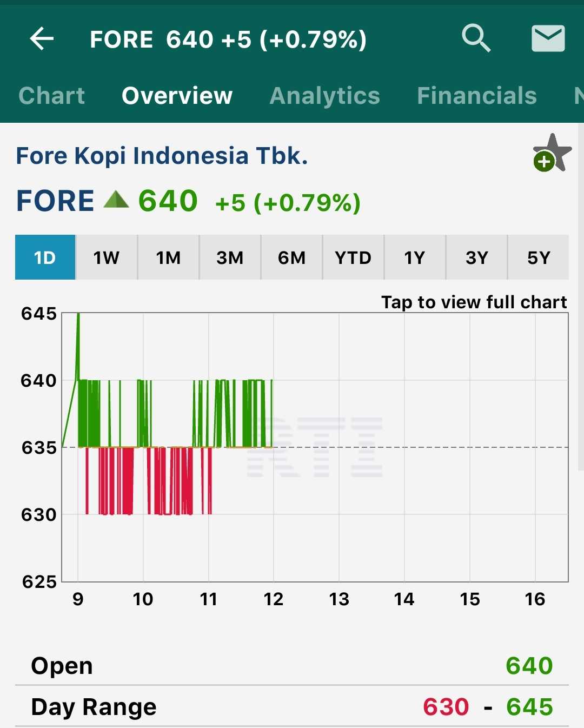Open the intraday price chart
The height and width of the screenshot is (728, 584).
315,447
